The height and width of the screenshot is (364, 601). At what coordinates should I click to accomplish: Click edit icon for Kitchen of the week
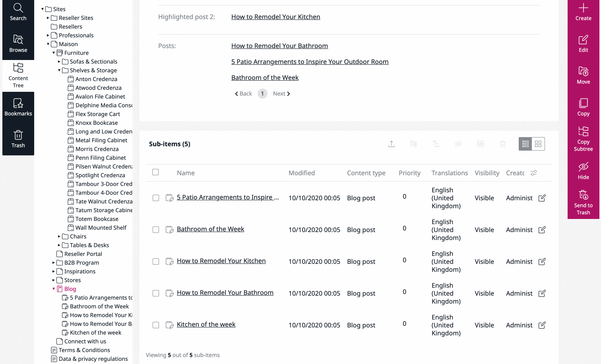(542, 325)
